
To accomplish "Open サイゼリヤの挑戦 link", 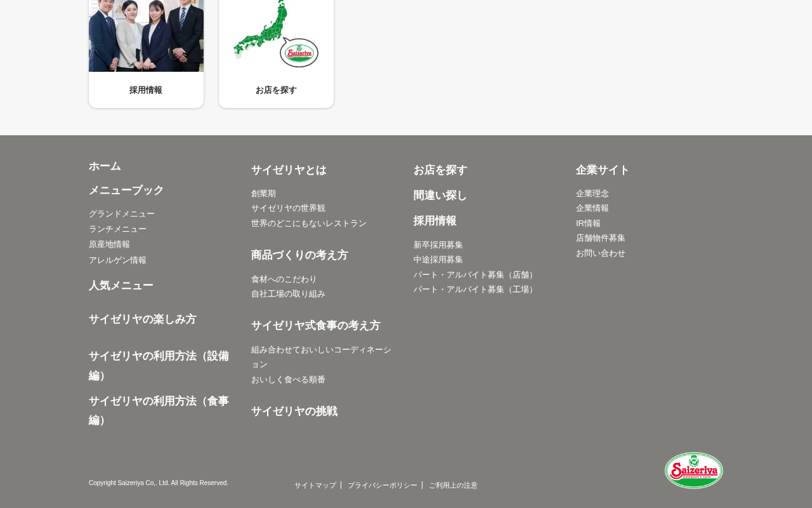I will tap(294, 411).
